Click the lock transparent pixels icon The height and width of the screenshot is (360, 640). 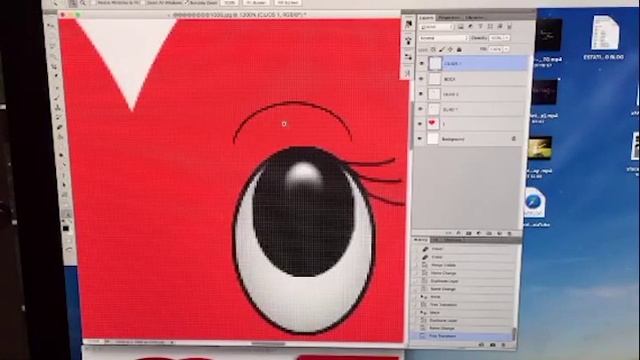pyautogui.click(x=433, y=49)
